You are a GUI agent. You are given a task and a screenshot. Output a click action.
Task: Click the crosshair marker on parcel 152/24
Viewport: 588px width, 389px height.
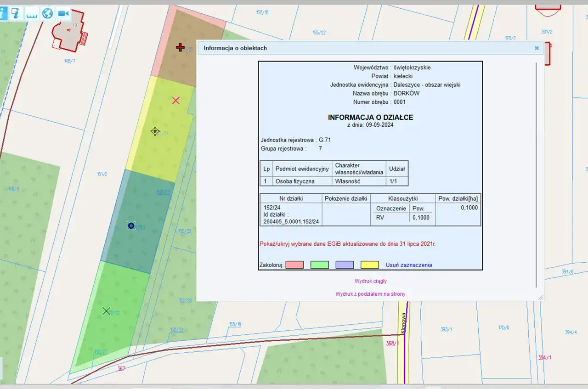coord(155,131)
